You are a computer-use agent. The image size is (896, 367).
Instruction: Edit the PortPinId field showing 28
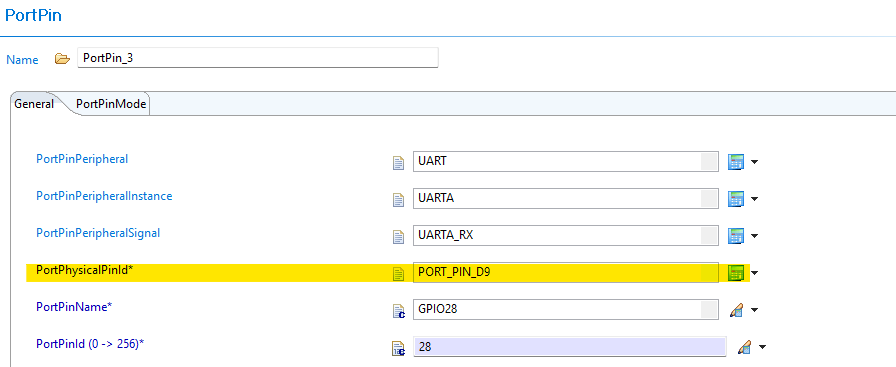point(570,346)
